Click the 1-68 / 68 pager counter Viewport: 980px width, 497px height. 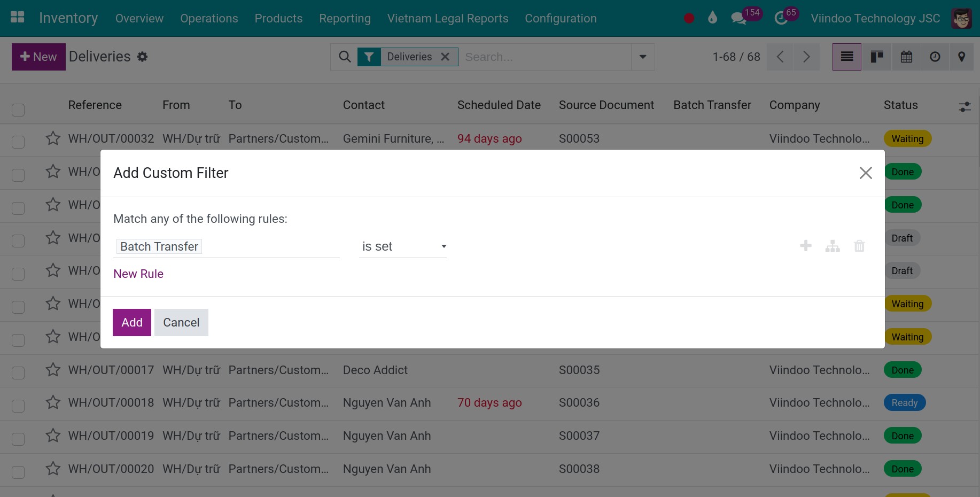736,57
